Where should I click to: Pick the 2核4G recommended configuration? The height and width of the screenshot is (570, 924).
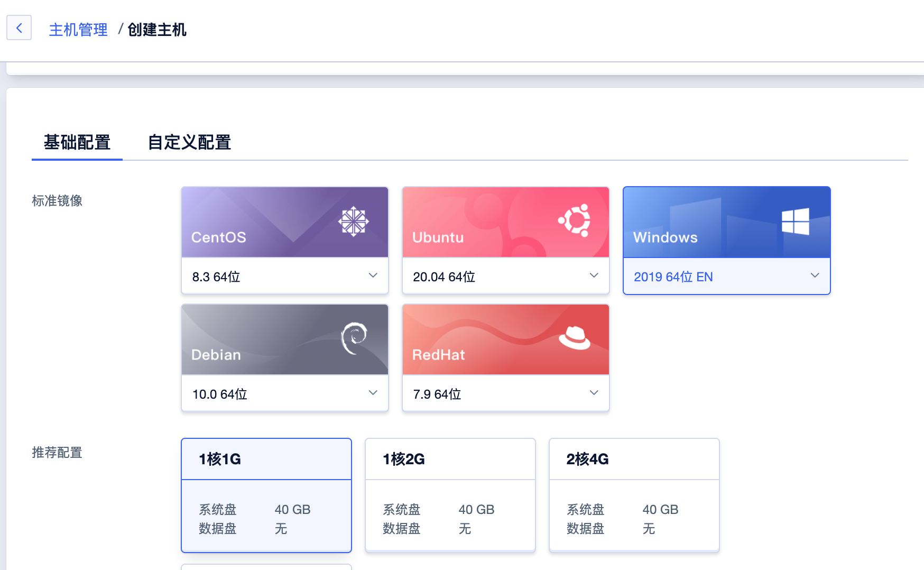634,495
